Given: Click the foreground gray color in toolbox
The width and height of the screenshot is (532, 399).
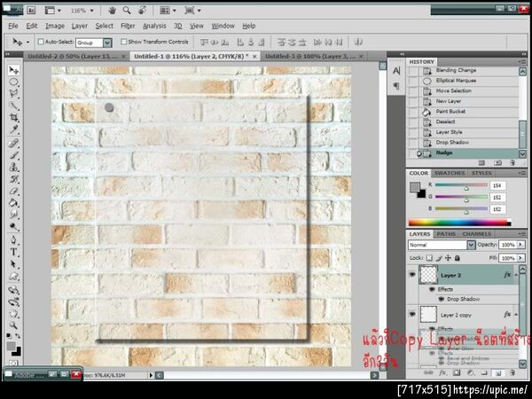Looking at the screenshot, I should pos(11,347).
